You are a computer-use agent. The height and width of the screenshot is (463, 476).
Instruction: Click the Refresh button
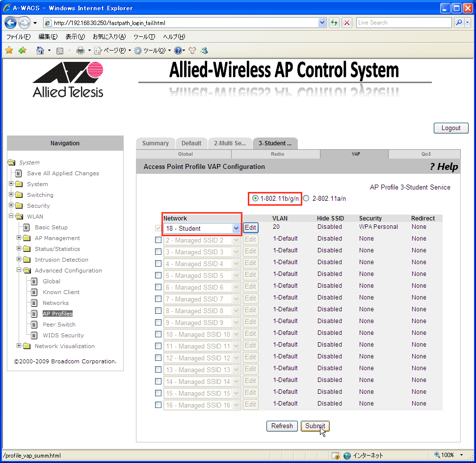coord(282,426)
